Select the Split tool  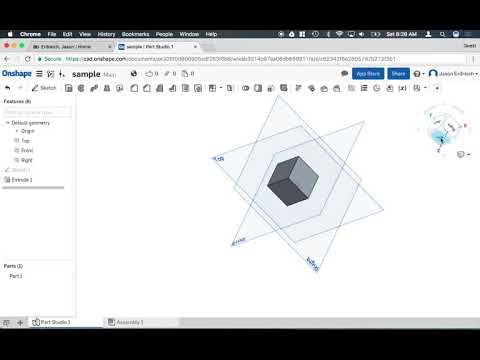258,88
